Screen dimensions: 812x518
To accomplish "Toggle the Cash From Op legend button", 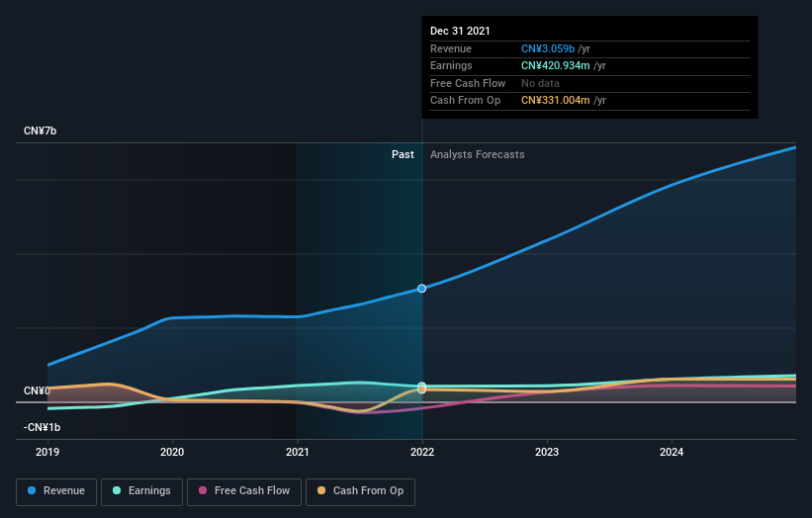I will tap(360, 491).
